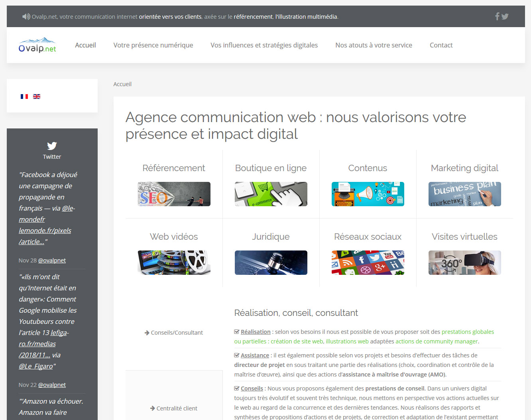
Task: Click 'orientée vers vos clients' in top bar
Action: pyautogui.click(x=170, y=17)
